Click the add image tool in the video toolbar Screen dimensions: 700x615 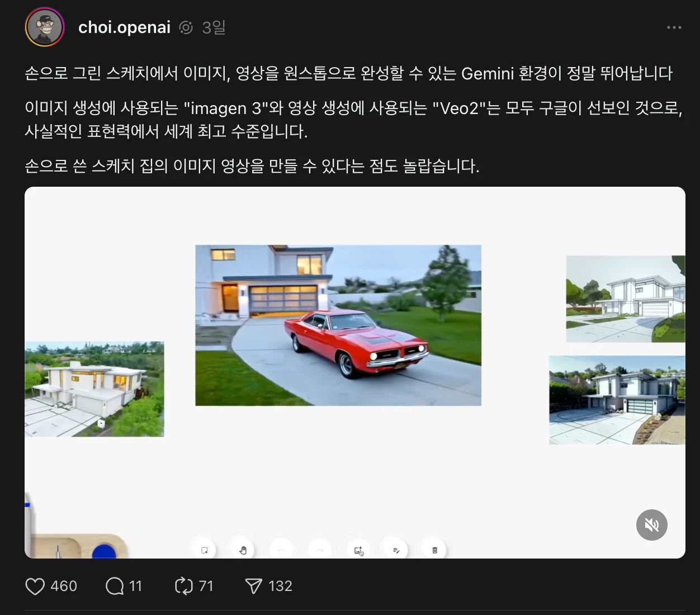pyautogui.click(x=358, y=550)
